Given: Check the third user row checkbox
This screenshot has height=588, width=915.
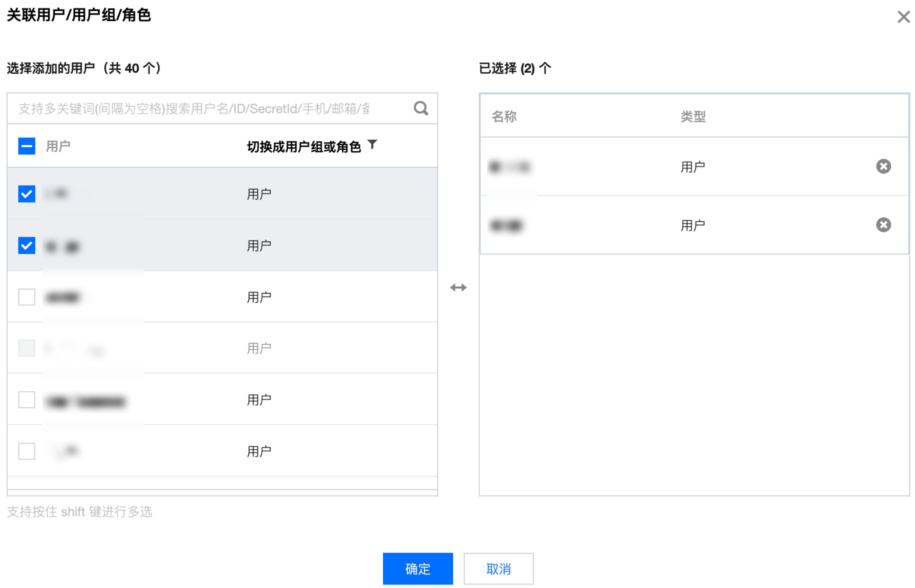Looking at the screenshot, I should [x=27, y=297].
